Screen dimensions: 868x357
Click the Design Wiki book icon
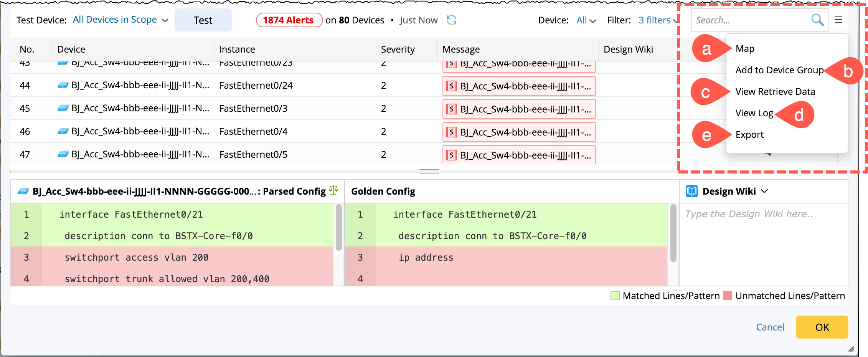pos(692,191)
